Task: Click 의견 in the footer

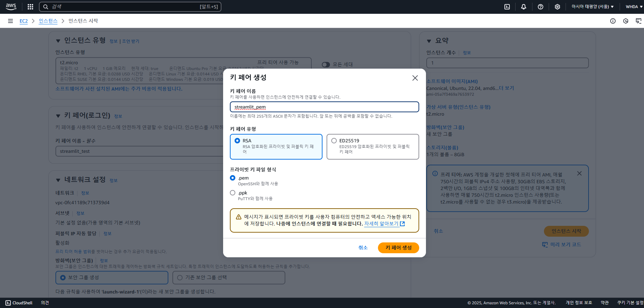Action: [45, 303]
